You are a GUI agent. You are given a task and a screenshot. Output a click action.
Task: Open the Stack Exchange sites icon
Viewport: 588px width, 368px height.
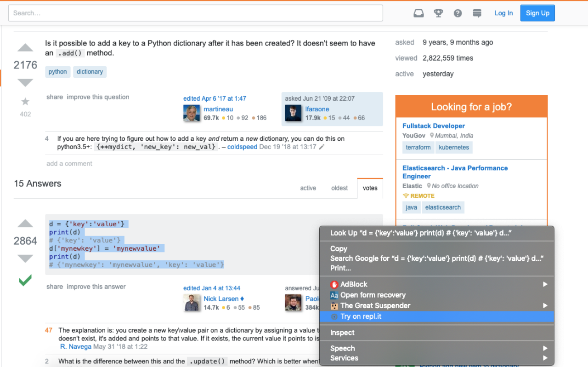coord(477,13)
